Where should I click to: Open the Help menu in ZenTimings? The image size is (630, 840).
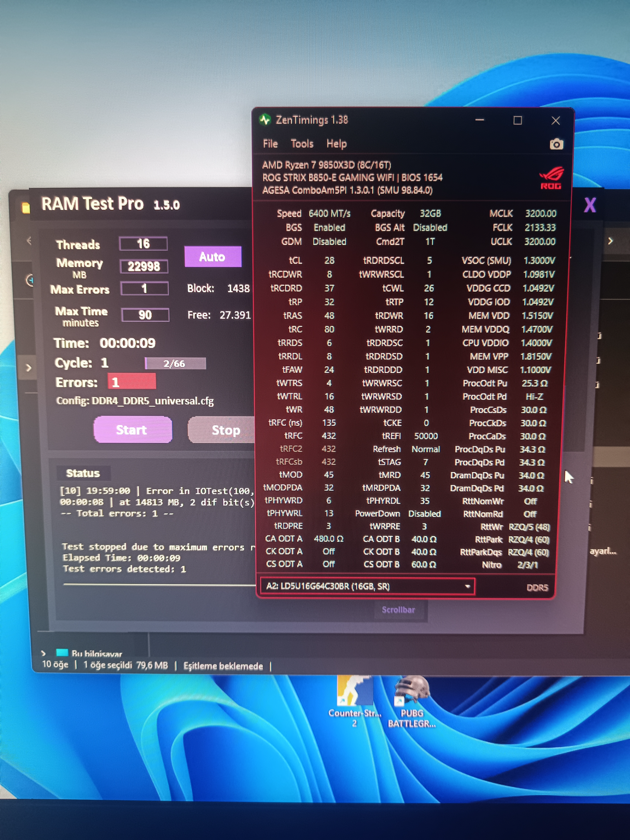pos(336,144)
